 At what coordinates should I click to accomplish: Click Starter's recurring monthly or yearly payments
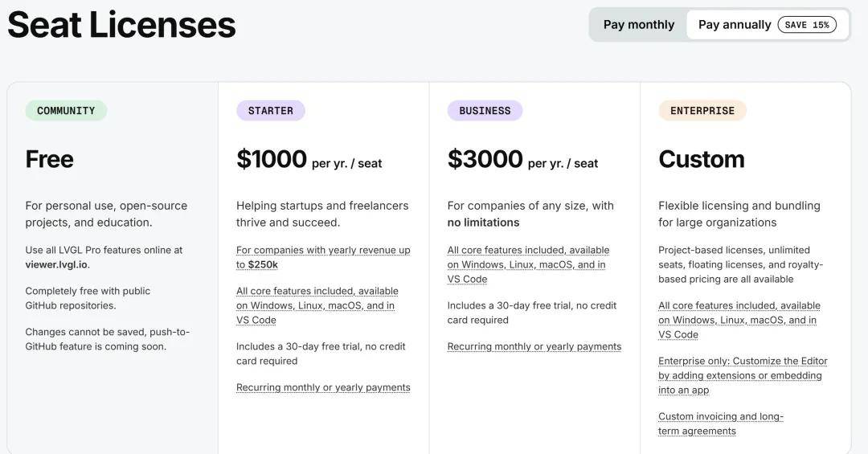pos(323,387)
